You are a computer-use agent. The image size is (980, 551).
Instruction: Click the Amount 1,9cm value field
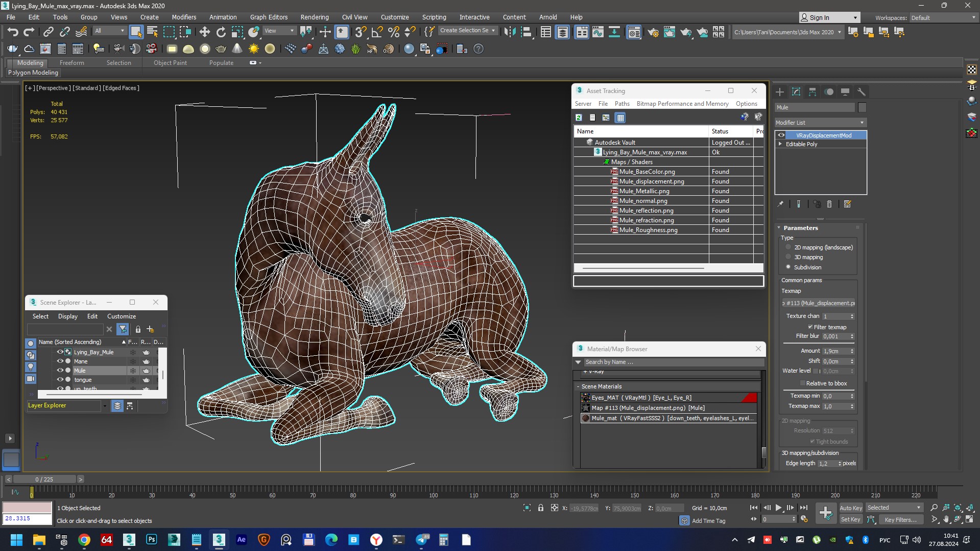[835, 351]
